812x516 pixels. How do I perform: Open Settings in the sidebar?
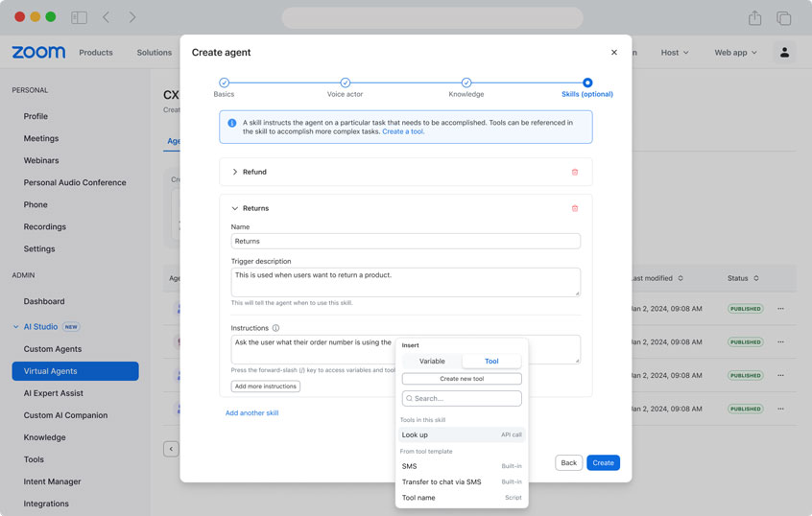click(x=38, y=249)
